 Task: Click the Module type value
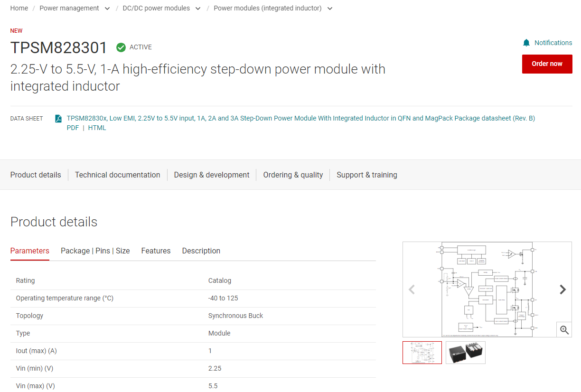pyautogui.click(x=219, y=333)
